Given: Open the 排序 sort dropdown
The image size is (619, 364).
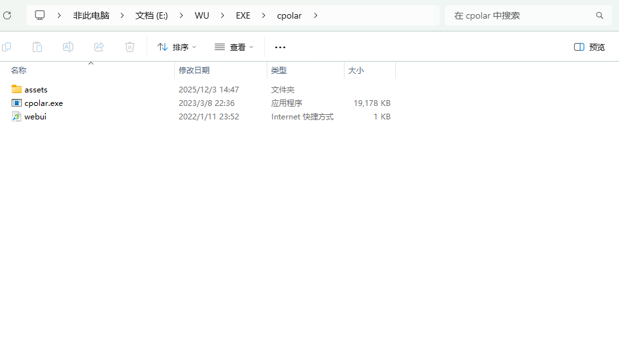Looking at the screenshot, I should (177, 47).
